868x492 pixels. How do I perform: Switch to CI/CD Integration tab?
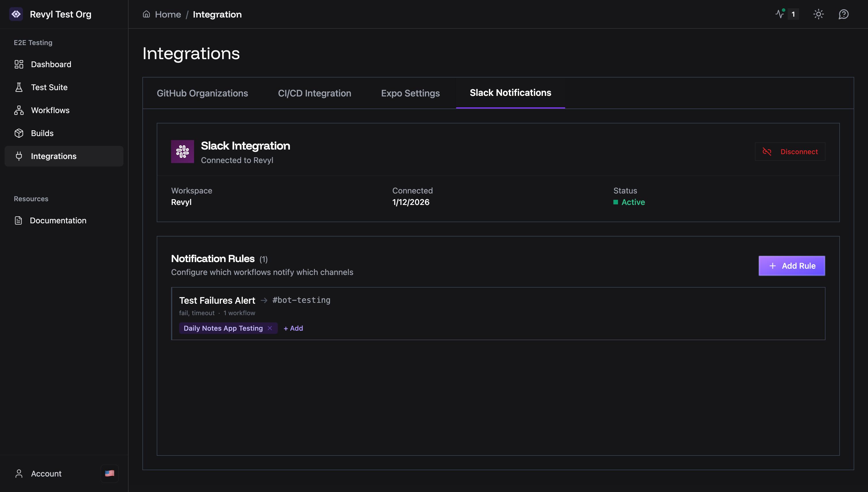(314, 93)
